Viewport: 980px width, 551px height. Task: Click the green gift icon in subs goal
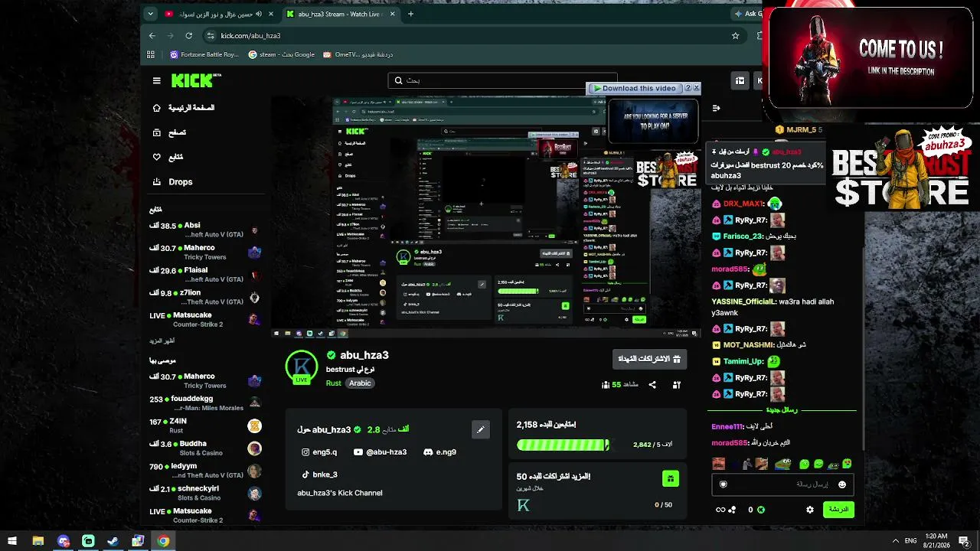(x=670, y=479)
